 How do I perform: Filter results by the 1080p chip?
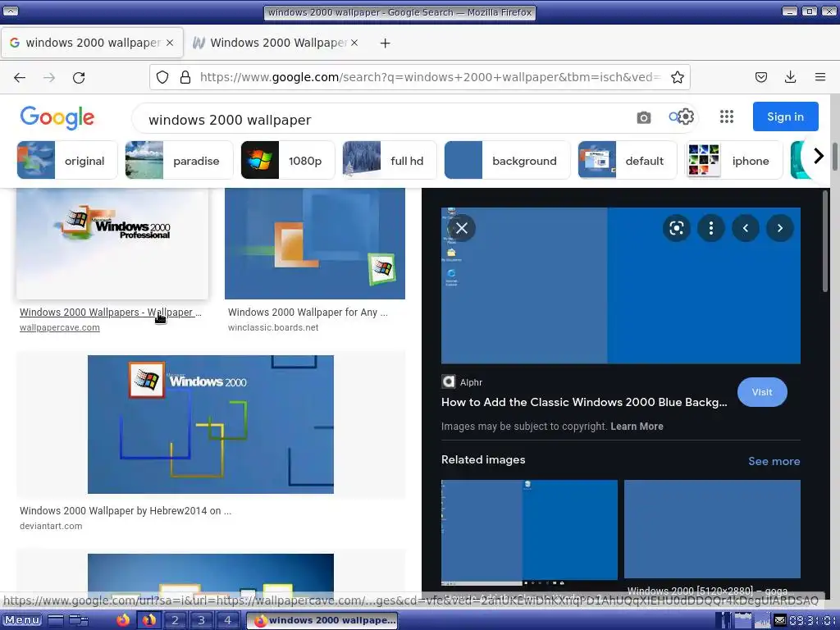[x=288, y=160]
